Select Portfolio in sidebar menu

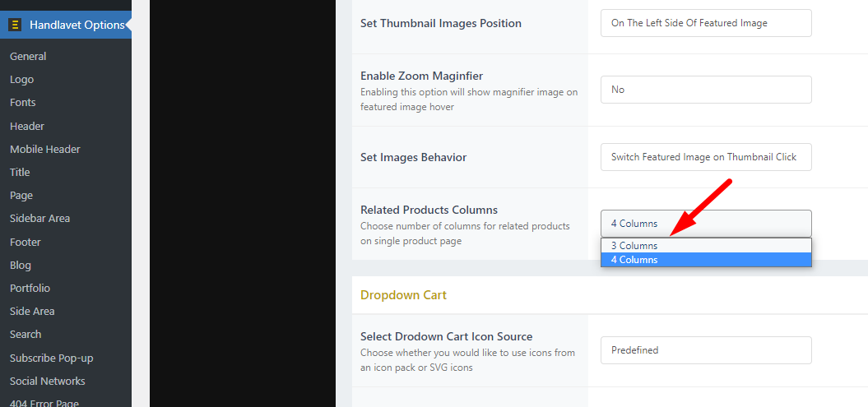(30, 288)
